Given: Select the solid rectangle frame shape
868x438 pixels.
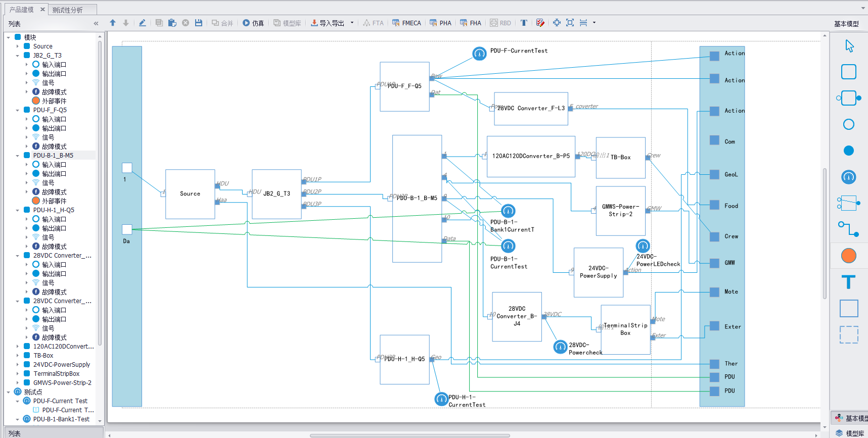Looking at the screenshot, I should [x=849, y=308].
